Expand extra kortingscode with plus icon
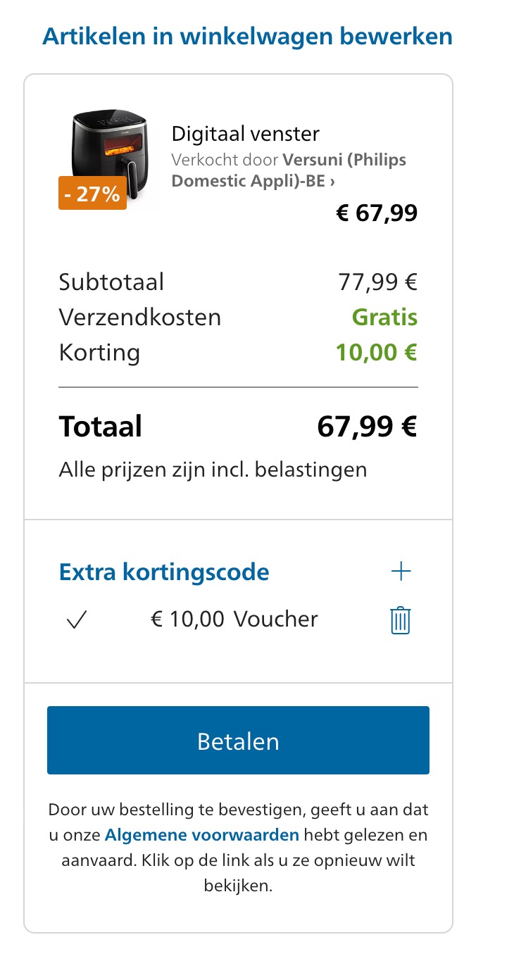514x980 pixels. pyautogui.click(x=401, y=572)
